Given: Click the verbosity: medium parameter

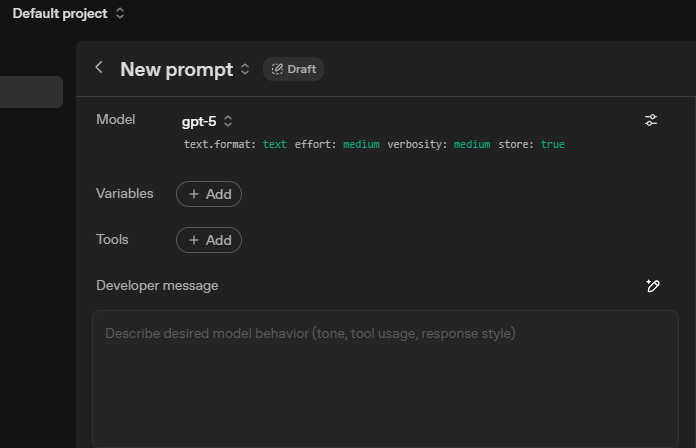Looking at the screenshot, I should click(439, 145).
